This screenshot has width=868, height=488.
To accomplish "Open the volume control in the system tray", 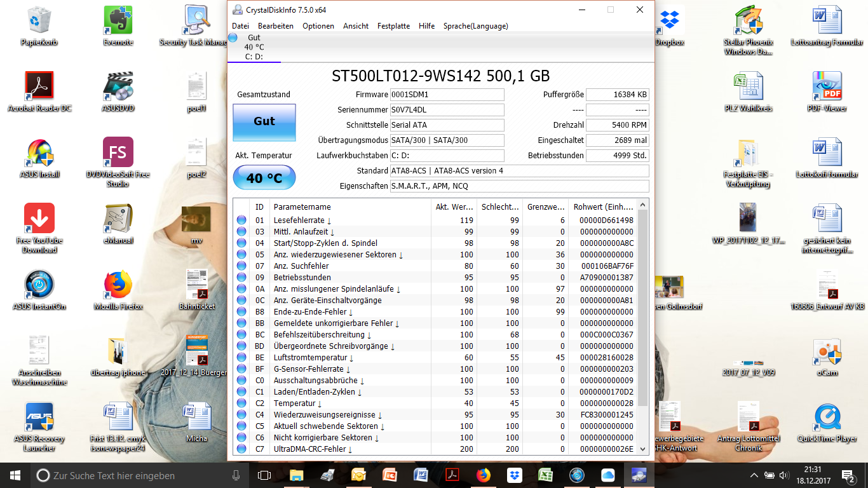I will click(785, 475).
